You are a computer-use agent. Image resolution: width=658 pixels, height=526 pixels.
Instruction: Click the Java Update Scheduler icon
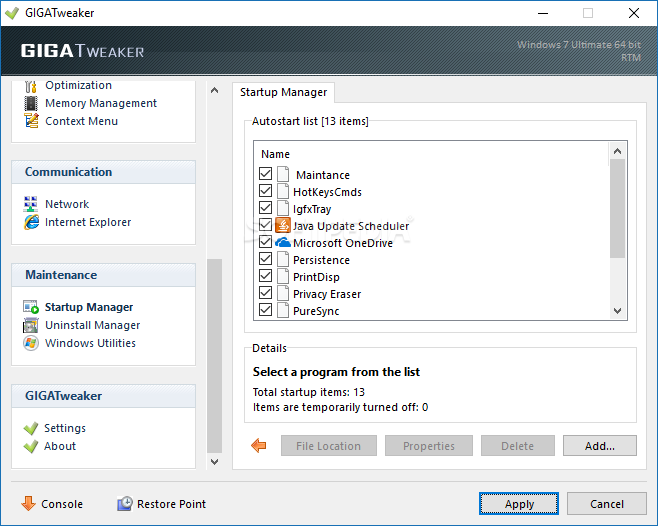[282, 225]
